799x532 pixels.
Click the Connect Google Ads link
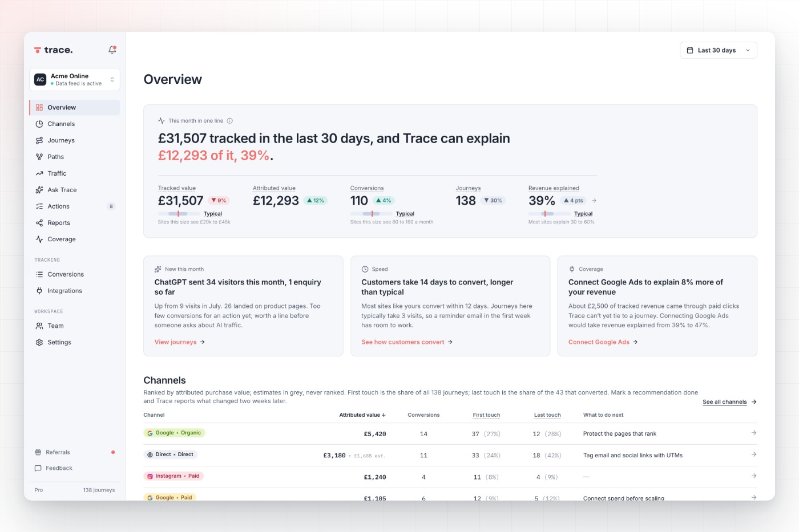(603, 342)
